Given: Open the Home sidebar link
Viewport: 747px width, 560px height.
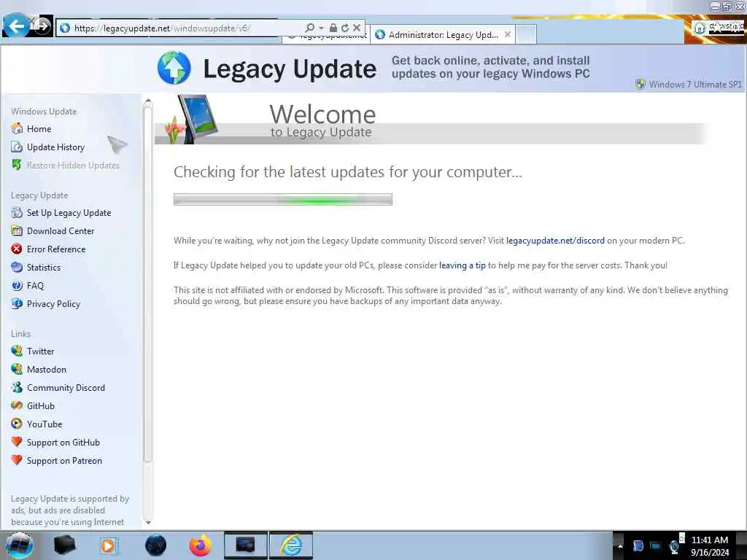Looking at the screenshot, I should click(39, 129).
